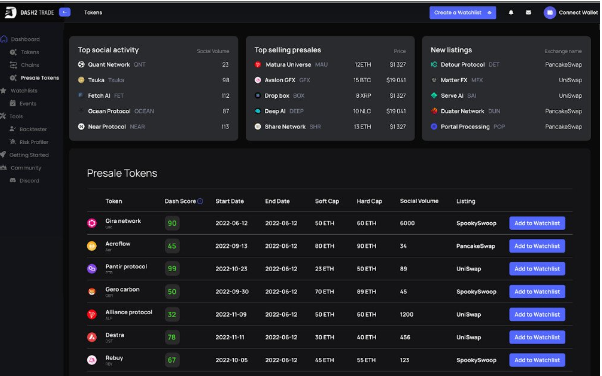602x376 pixels.
Task: Expand the Create a Watchlist dropdown
Action: (x=489, y=12)
